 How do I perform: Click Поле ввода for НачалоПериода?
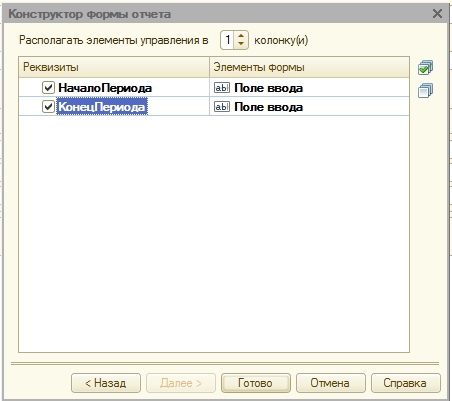coord(268,88)
